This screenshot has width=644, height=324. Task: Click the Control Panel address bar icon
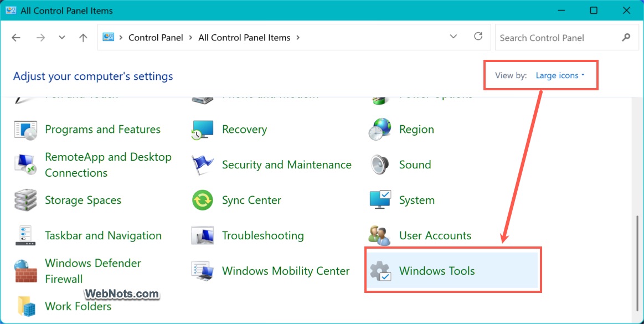pos(109,37)
